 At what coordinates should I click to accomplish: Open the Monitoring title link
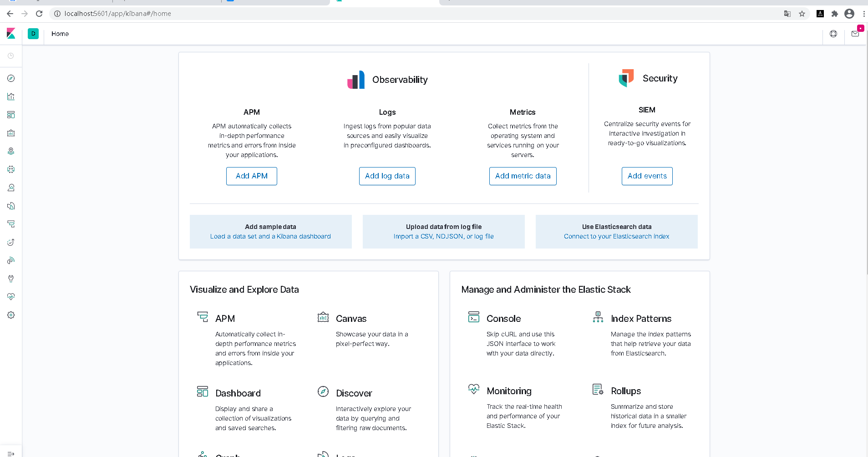[509, 391]
